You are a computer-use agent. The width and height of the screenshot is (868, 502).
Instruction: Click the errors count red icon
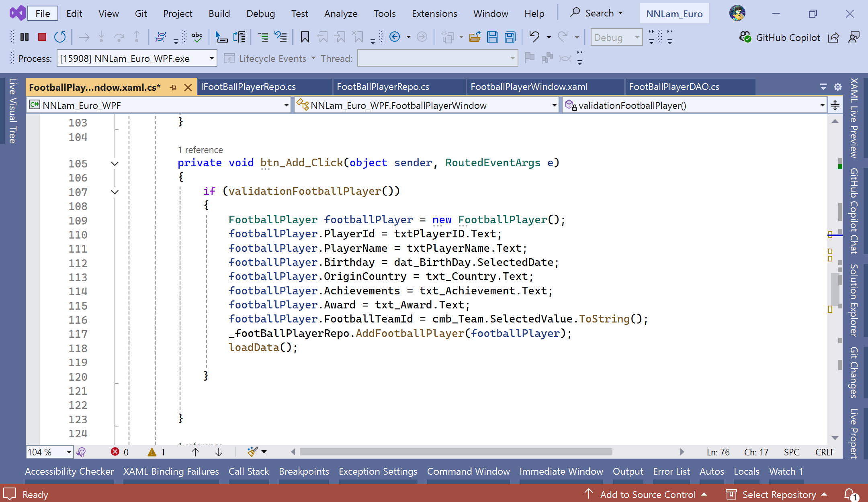(x=115, y=452)
